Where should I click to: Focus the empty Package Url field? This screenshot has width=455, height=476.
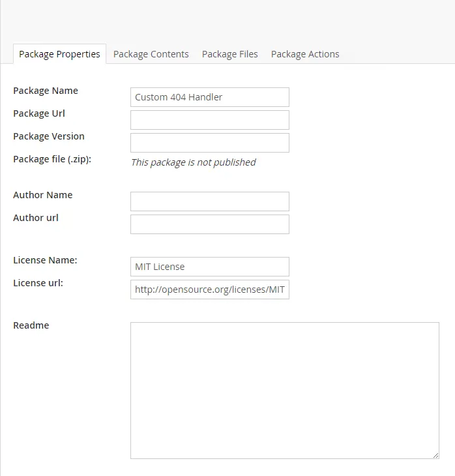tap(209, 120)
